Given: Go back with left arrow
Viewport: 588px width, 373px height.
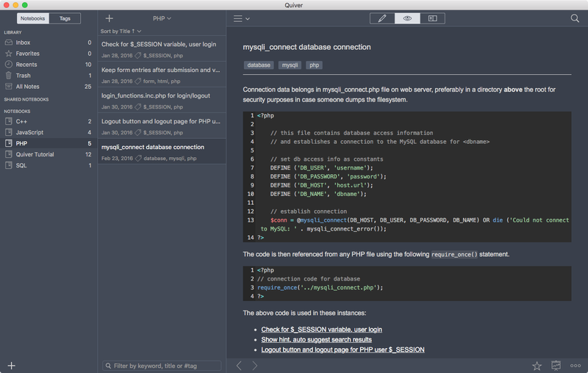Looking at the screenshot, I should coord(239,366).
